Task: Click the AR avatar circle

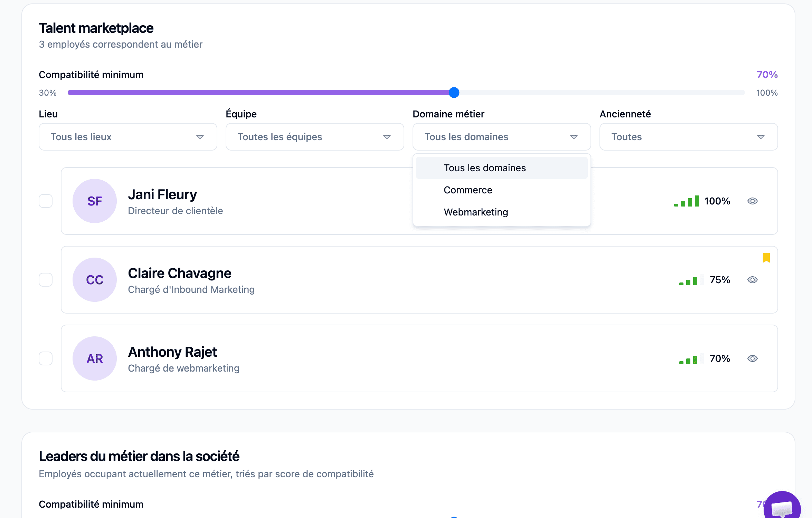Action: pyautogui.click(x=95, y=358)
